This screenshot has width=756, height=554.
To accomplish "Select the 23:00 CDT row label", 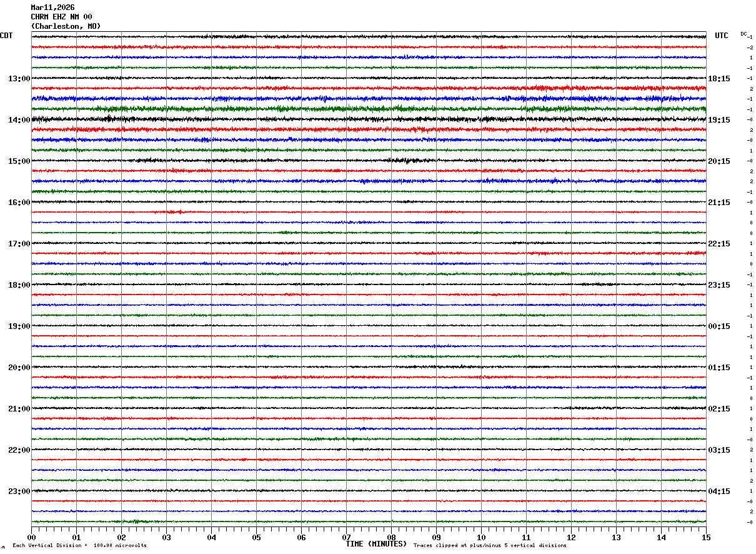I will 19,491.
